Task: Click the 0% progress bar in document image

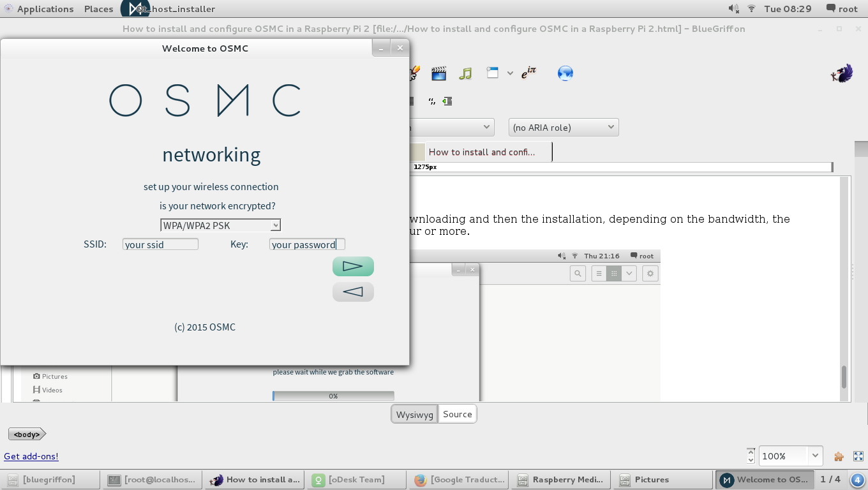Action: 333,396
